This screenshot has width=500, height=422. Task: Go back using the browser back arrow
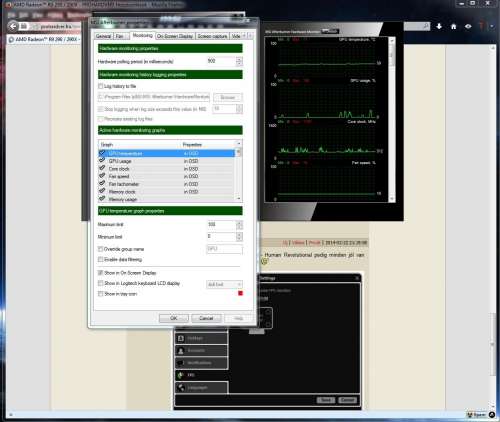point(13,26)
